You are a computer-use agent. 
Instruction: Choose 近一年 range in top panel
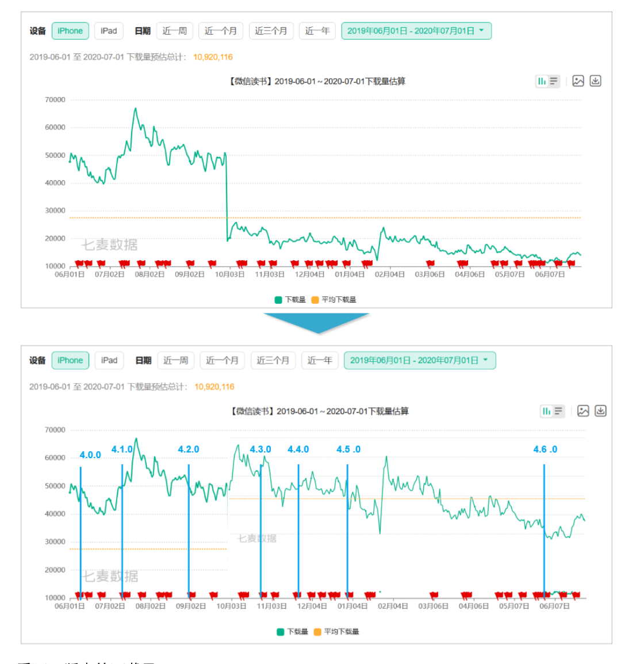tap(317, 31)
